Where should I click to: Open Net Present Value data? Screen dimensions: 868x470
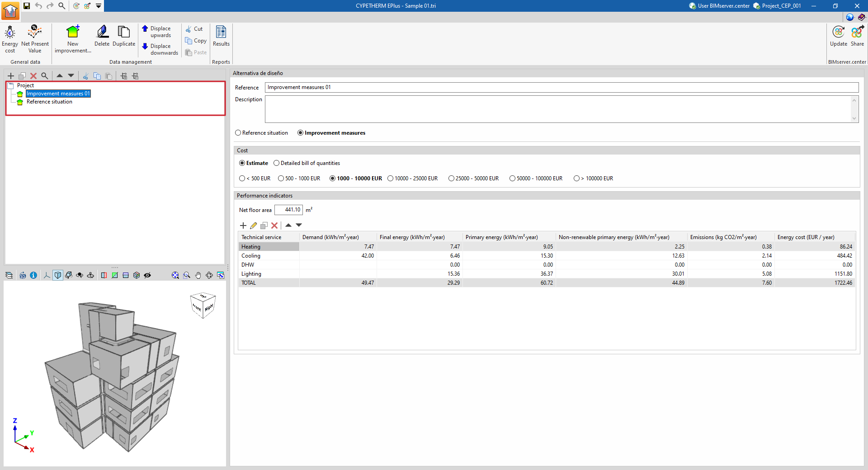tap(35, 38)
